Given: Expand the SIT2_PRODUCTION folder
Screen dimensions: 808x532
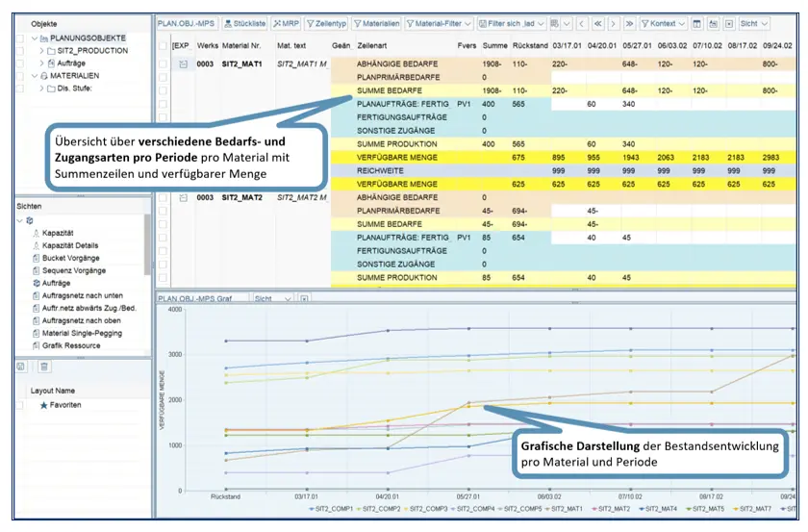Looking at the screenshot, I should pos(41,51).
